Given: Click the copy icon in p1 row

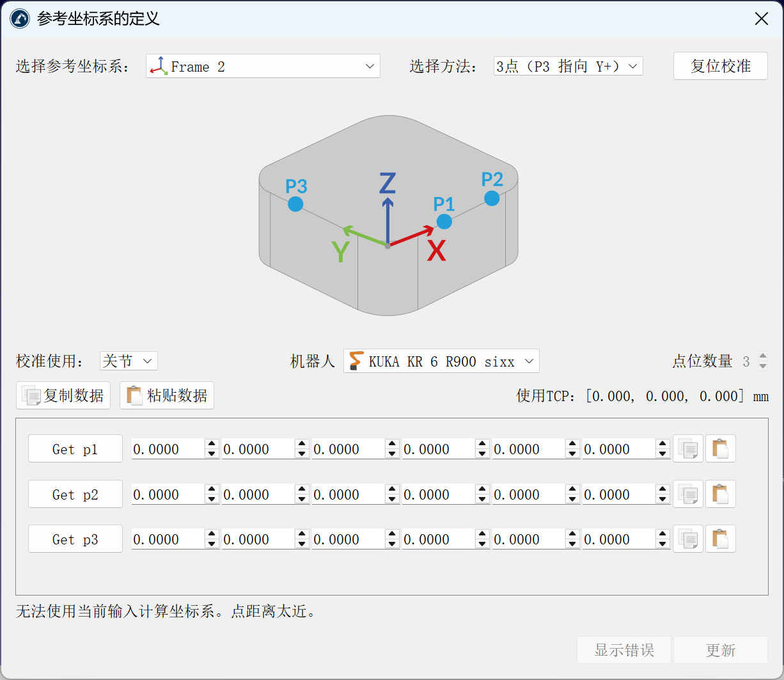Looking at the screenshot, I should tap(688, 448).
